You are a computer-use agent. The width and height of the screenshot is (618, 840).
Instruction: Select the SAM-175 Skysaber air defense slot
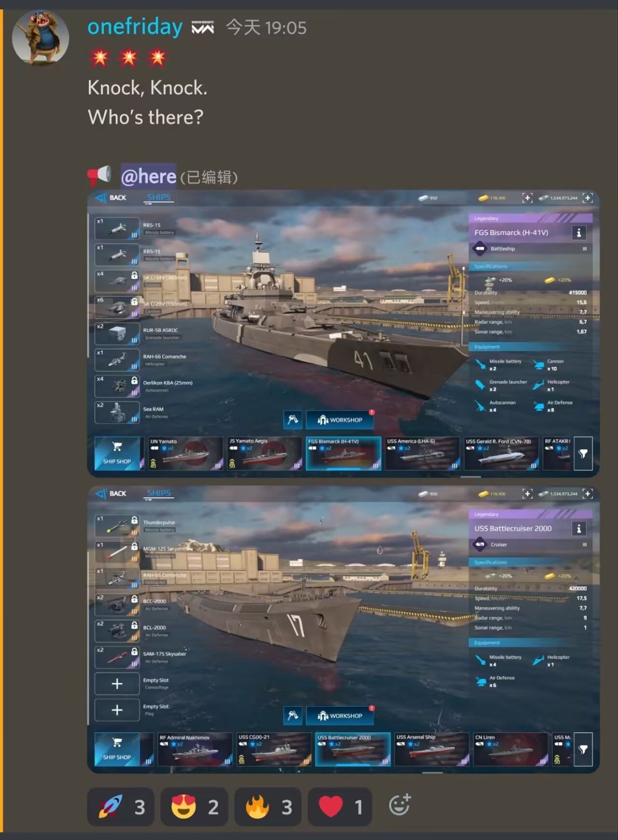click(x=117, y=657)
